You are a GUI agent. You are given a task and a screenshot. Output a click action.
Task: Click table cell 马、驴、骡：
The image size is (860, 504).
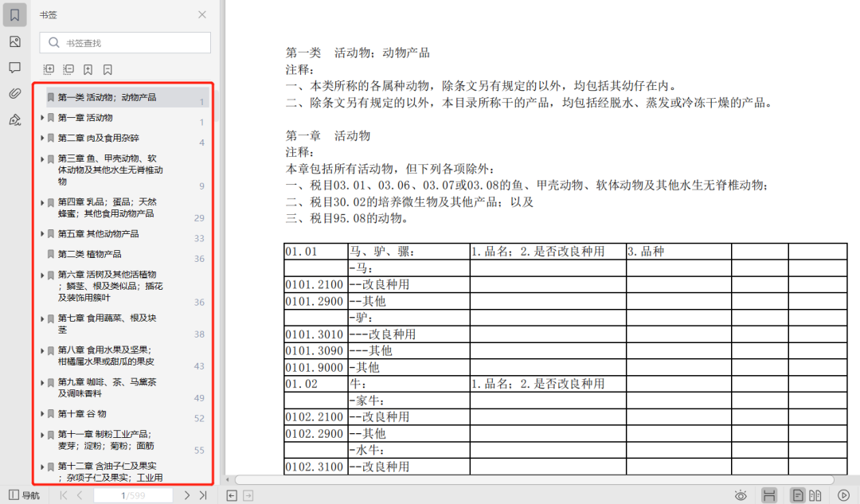tap(408, 252)
